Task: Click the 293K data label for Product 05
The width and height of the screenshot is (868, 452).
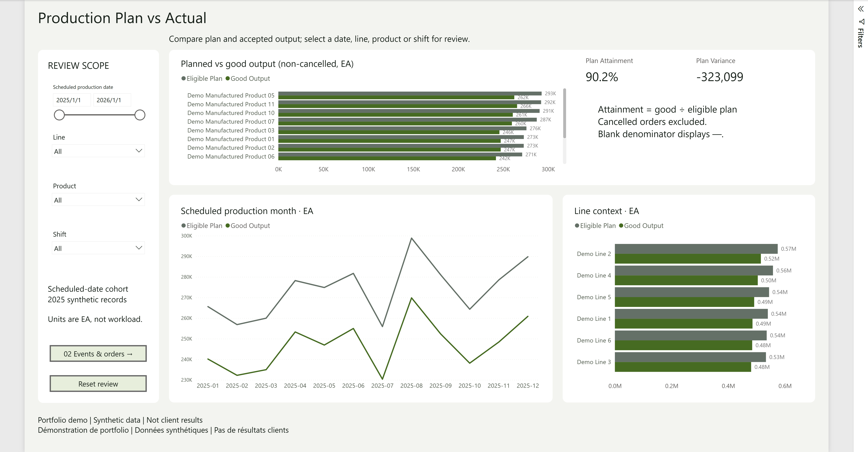Action: [x=550, y=93]
